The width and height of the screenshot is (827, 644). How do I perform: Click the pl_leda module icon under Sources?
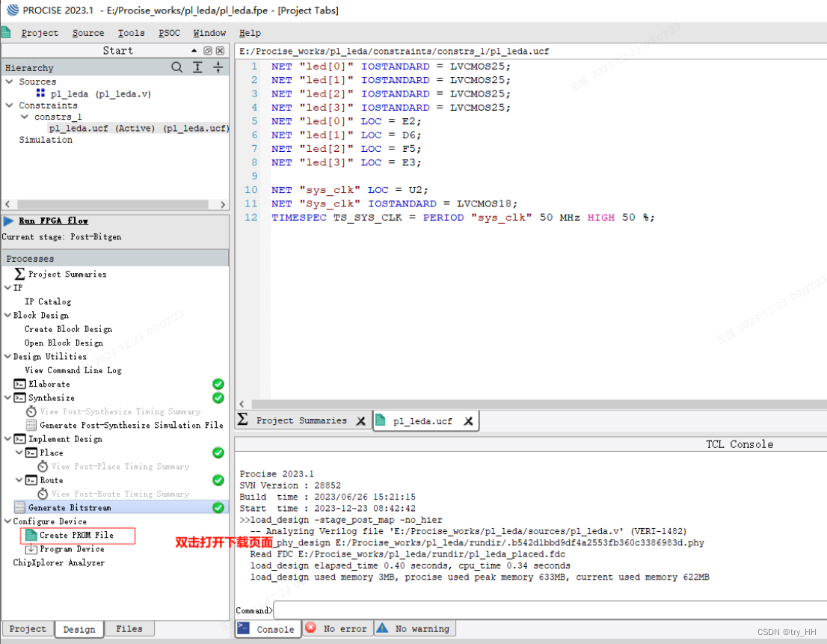pos(40,93)
